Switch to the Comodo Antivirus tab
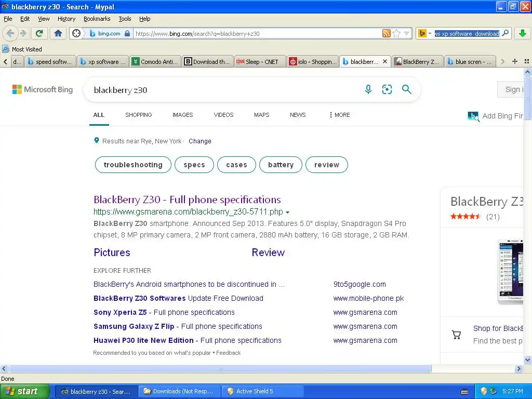 pos(155,62)
